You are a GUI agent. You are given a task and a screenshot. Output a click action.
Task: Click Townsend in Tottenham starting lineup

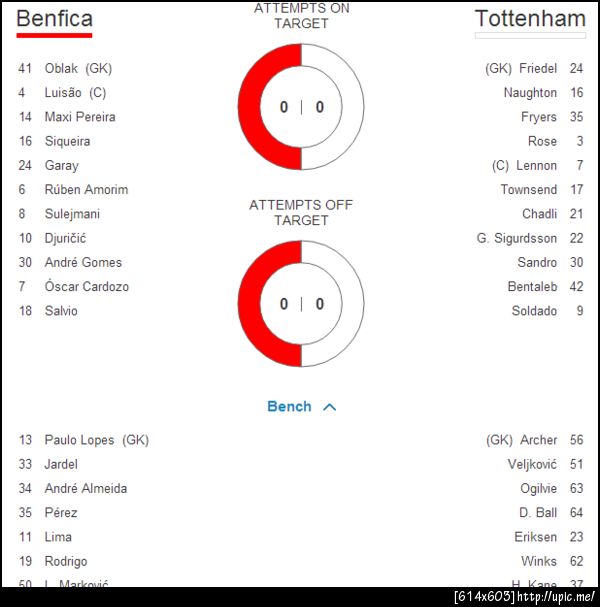[x=529, y=190]
